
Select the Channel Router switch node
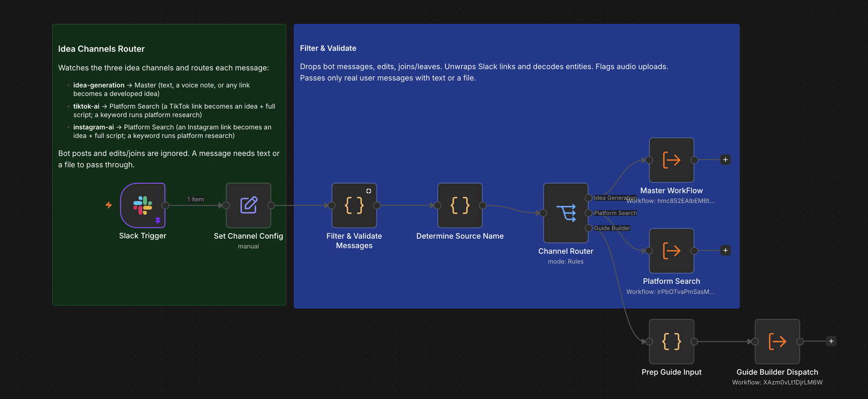(x=566, y=213)
